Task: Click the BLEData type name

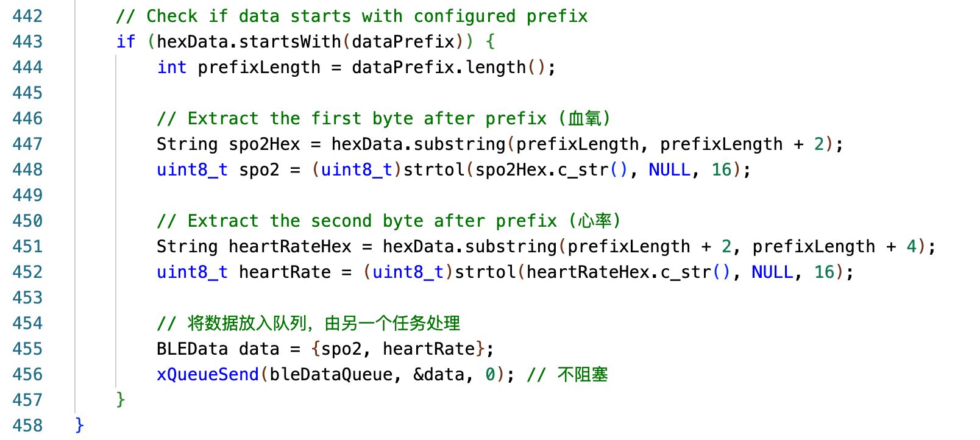Action: point(192,349)
